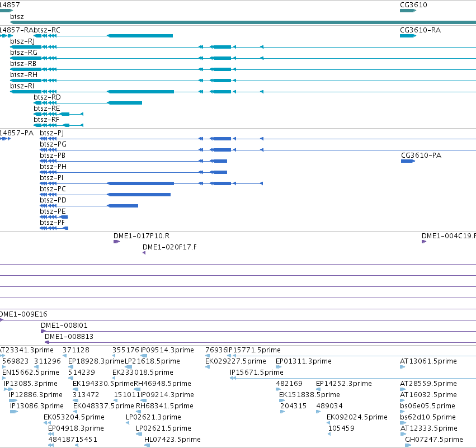Click the btsz-RC transcript label
The image size is (476, 448).
47,30
